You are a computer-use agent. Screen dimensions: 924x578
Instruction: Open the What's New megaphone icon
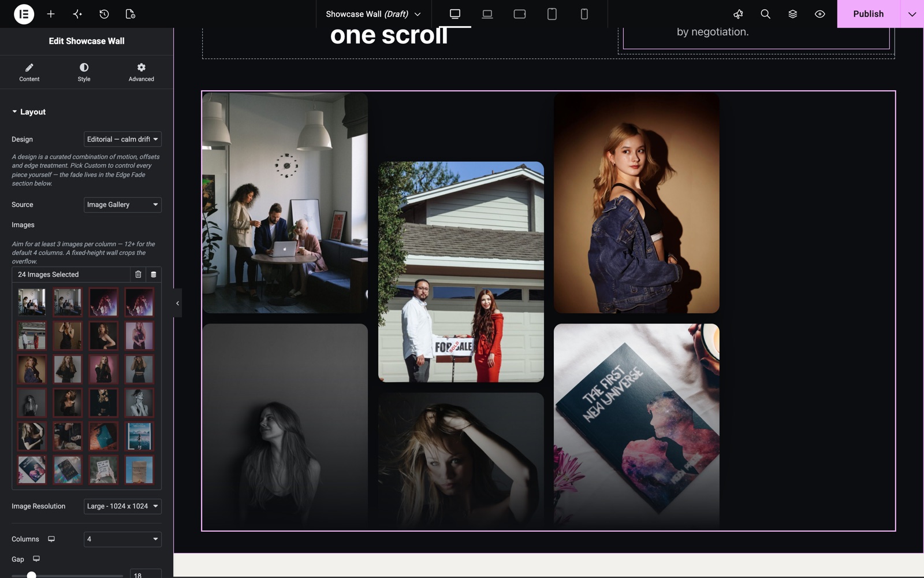click(738, 14)
